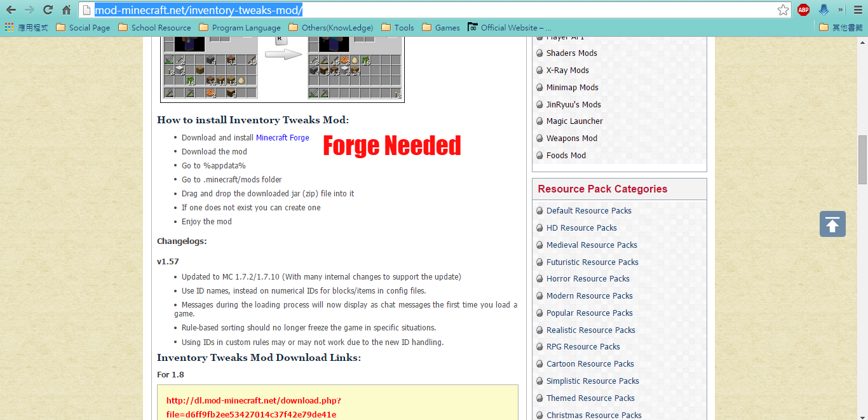Select Shaders Mods category
The width and height of the screenshot is (868, 420).
point(571,53)
